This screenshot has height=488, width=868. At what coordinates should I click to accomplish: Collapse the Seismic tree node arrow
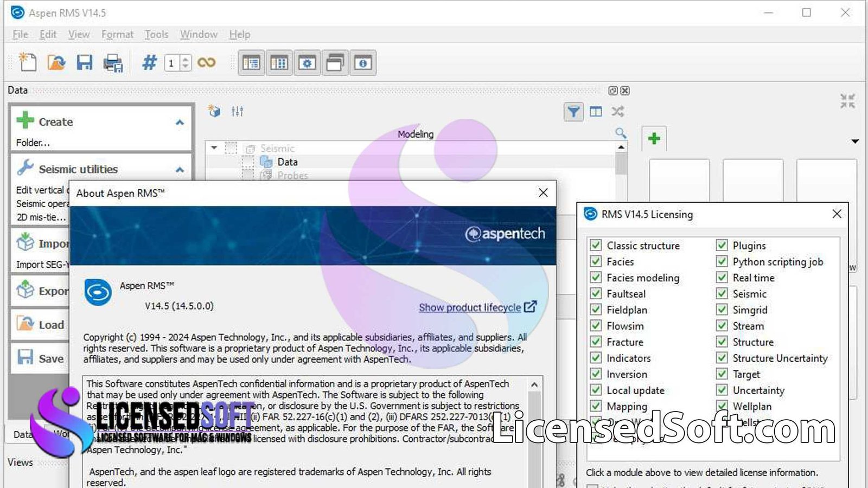[x=214, y=147]
